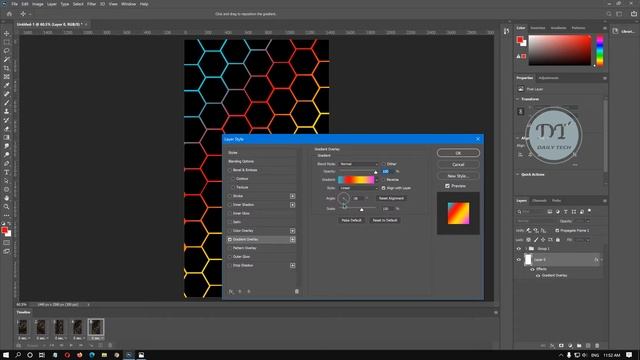Select the Eyedropper tool

[7, 85]
